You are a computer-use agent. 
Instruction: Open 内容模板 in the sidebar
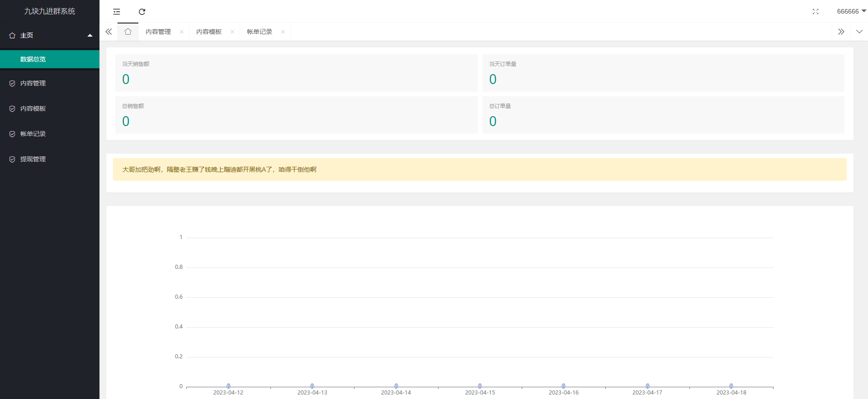[x=50, y=108]
